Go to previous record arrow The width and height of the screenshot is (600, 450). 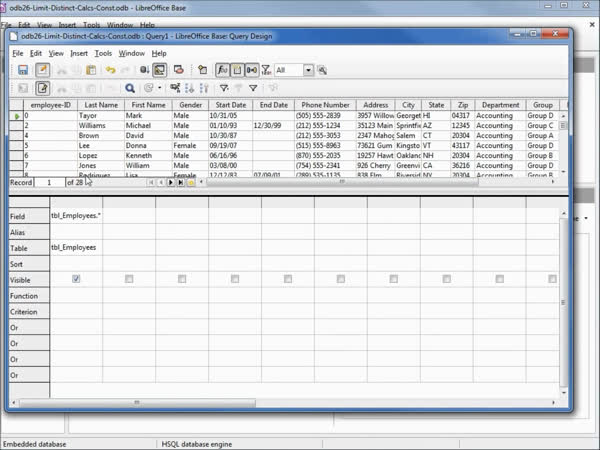tap(161, 183)
